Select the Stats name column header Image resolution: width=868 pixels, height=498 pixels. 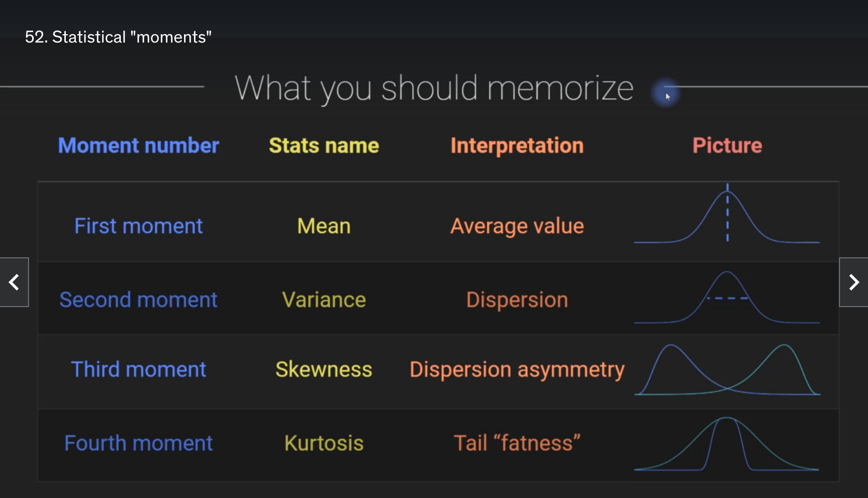pos(324,146)
